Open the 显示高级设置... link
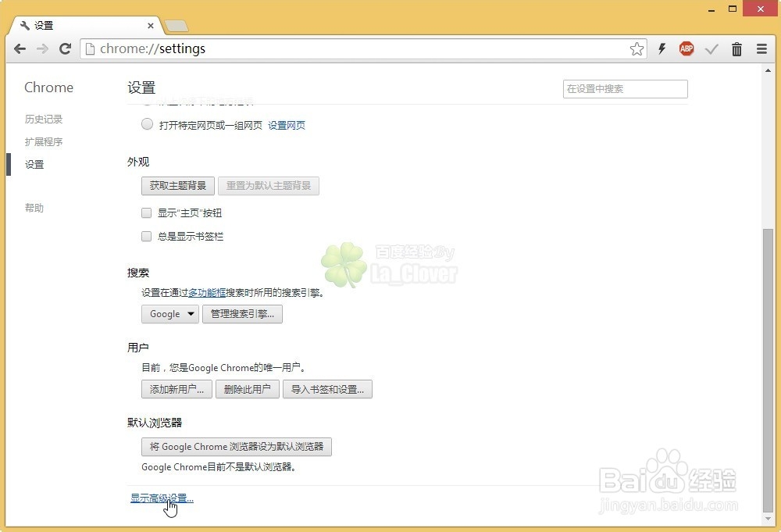Screen dimensions: 781x532 coord(162,498)
